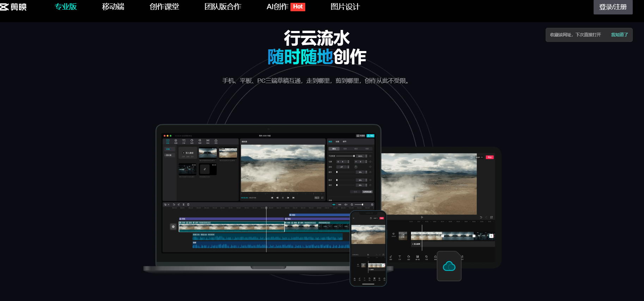The image size is (644, 301).
Task: Choose the transition icon in laptop toolbar
Action: [208, 141]
